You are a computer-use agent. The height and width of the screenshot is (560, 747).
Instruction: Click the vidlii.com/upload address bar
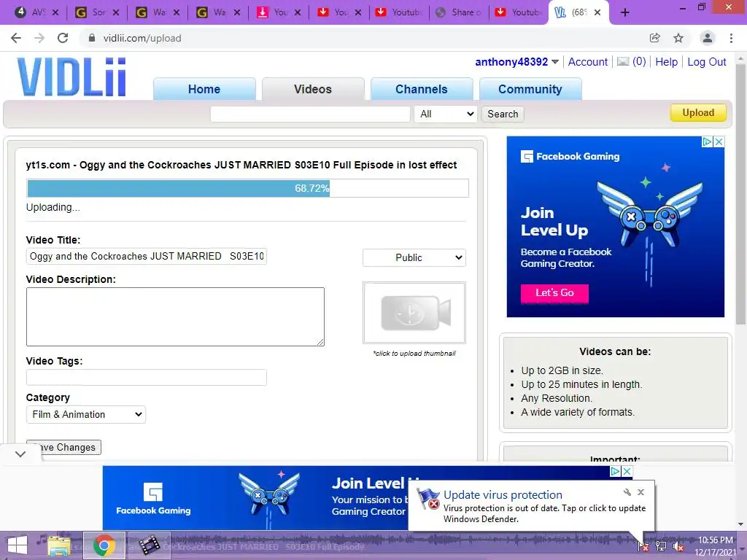(362, 38)
